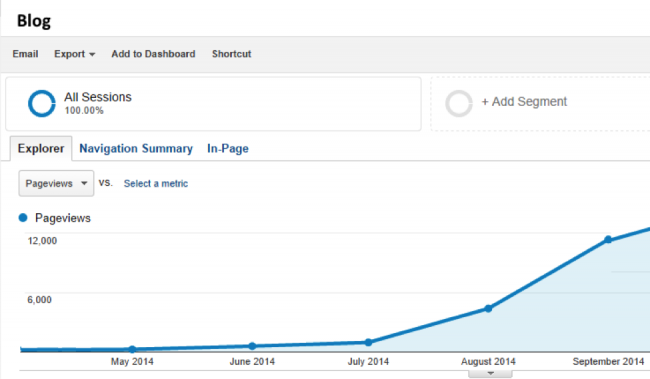The image size is (650, 379).
Task: Click the blue Pageviews legend dot
Action: pyautogui.click(x=23, y=218)
